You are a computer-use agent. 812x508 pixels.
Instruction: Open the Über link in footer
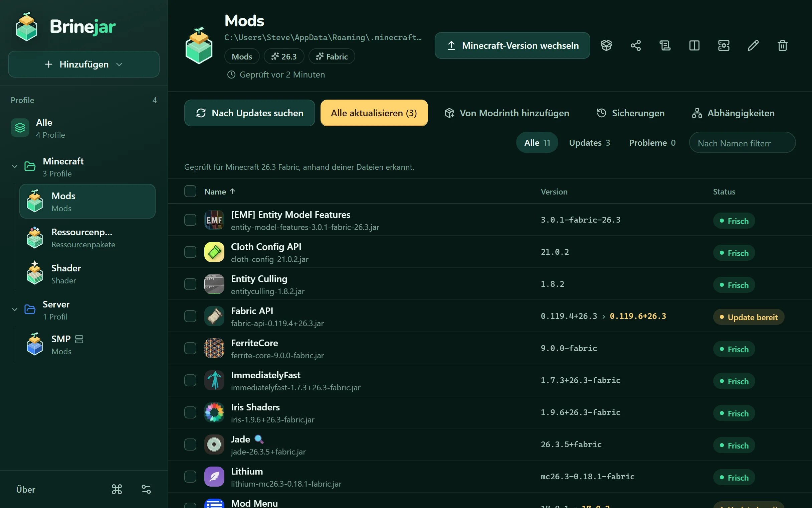coord(26,490)
